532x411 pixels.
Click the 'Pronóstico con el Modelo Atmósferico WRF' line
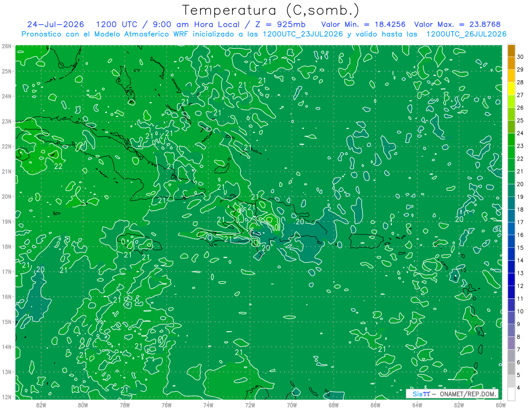click(264, 34)
